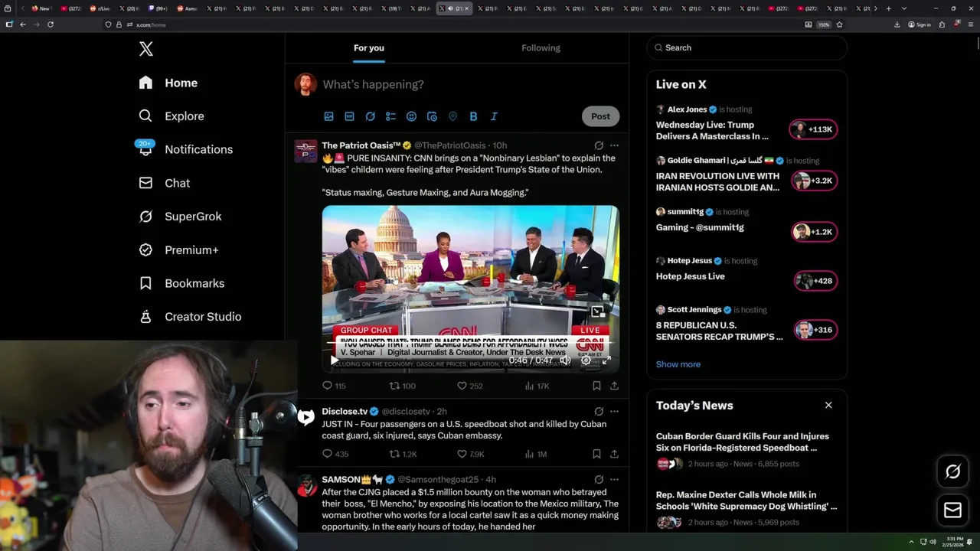Click the Grok enhance icon in composer
The height and width of the screenshot is (551, 980).
pos(370,116)
